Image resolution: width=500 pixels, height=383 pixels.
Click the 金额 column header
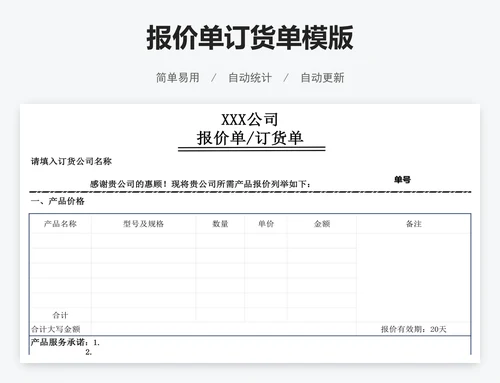(322, 224)
